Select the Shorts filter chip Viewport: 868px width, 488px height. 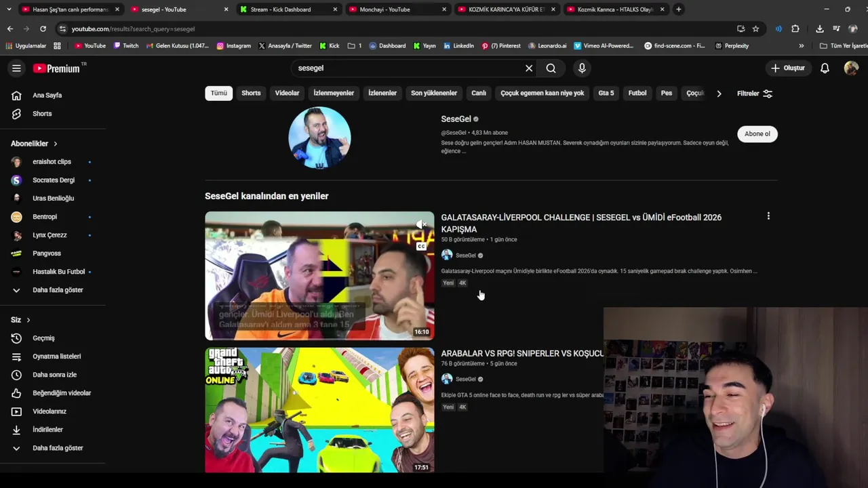click(x=251, y=94)
